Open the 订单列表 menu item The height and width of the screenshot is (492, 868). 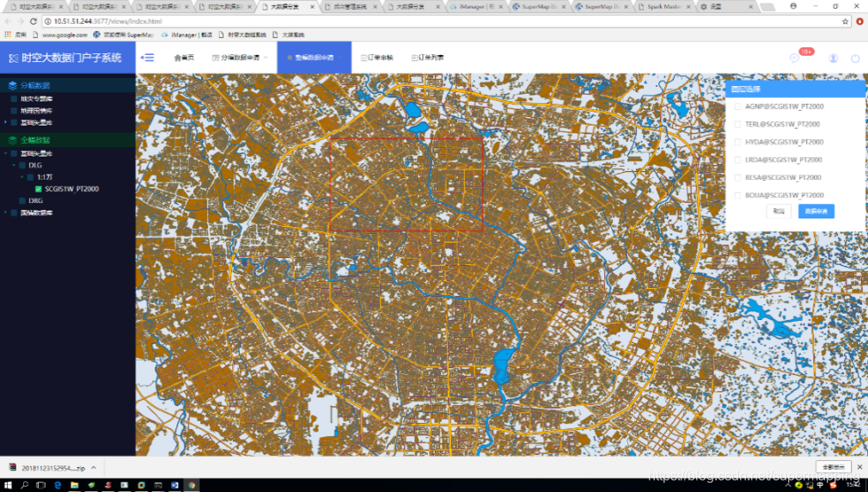point(427,58)
